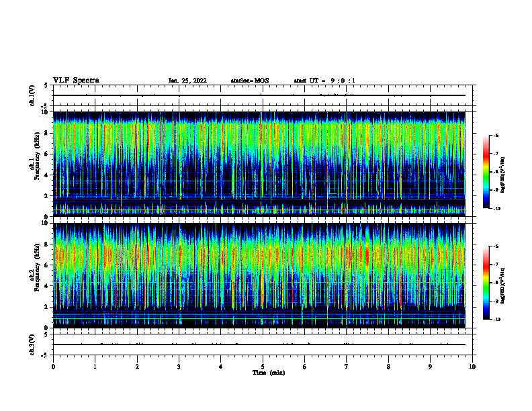Click ch.2 frequency tick label "4"
Image resolution: width=532 pixels, height=411 pixels.
pos(47,286)
